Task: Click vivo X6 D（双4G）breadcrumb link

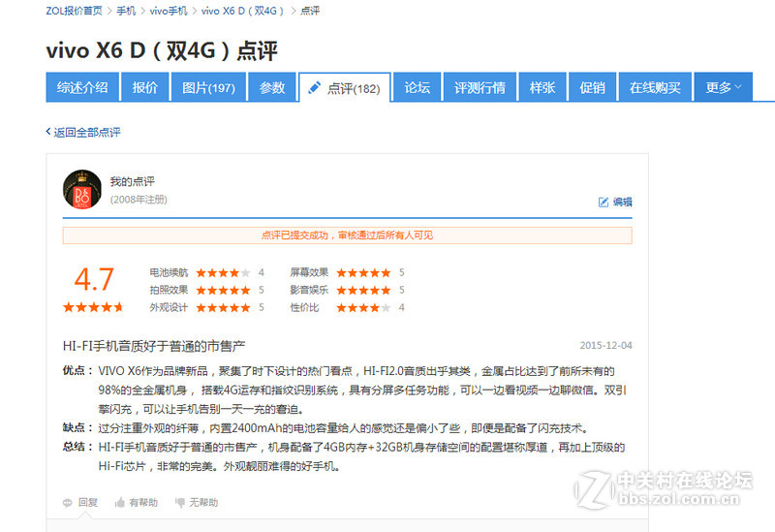Action: [x=243, y=11]
